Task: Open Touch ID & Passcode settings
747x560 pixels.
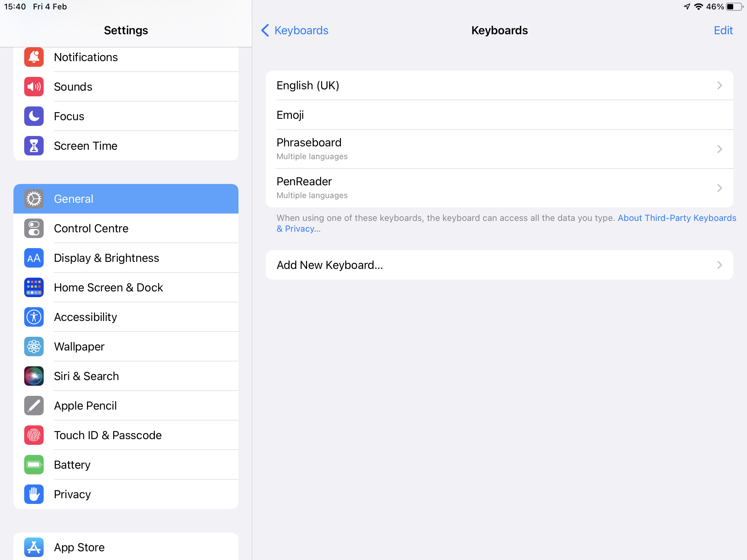Action: (x=126, y=435)
